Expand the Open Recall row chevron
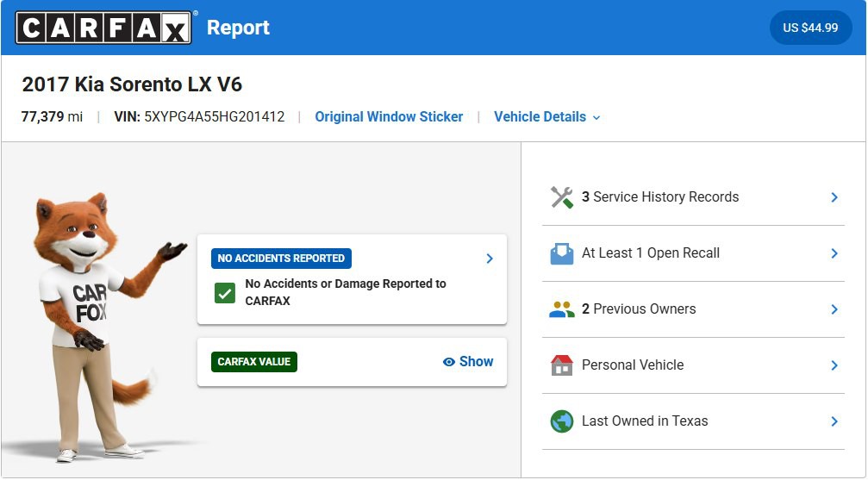The image size is (868, 480). [x=834, y=253]
